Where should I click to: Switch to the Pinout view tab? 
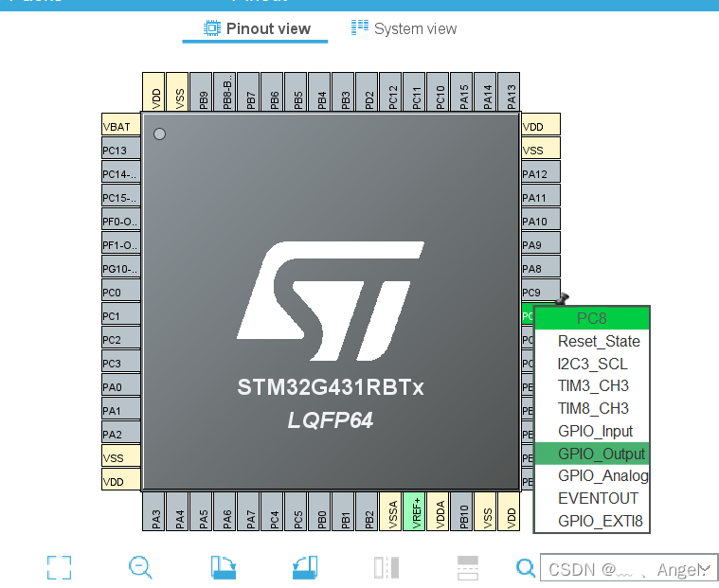point(257,28)
